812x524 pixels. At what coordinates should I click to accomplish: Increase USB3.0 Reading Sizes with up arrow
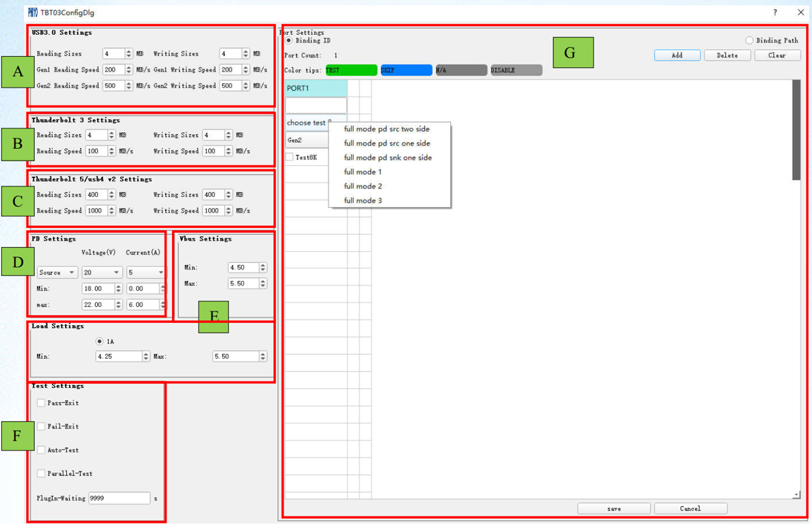[x=129, y=51]
